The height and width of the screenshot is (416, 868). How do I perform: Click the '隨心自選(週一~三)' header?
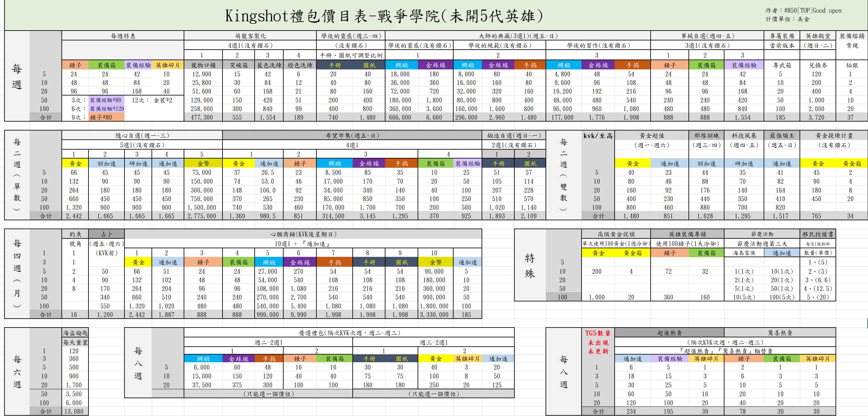point(142,135)
